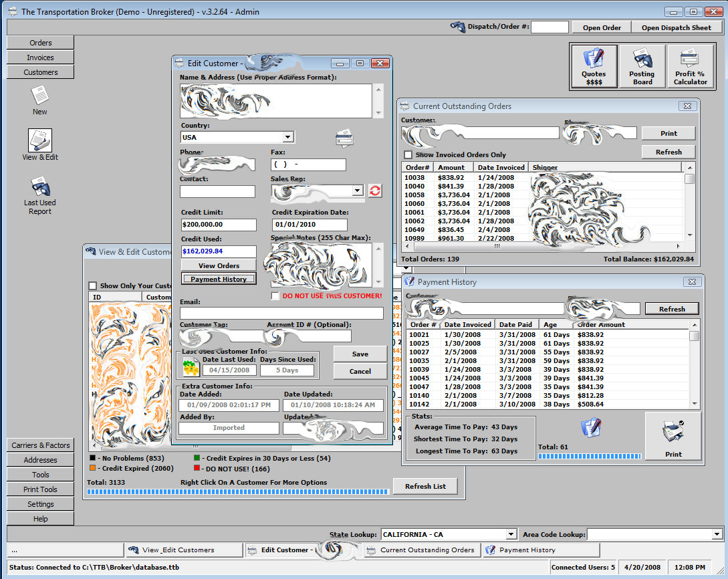Click the Payment History button
The image size is (728, 579).
pyautogui.click(x=219, y=279)
